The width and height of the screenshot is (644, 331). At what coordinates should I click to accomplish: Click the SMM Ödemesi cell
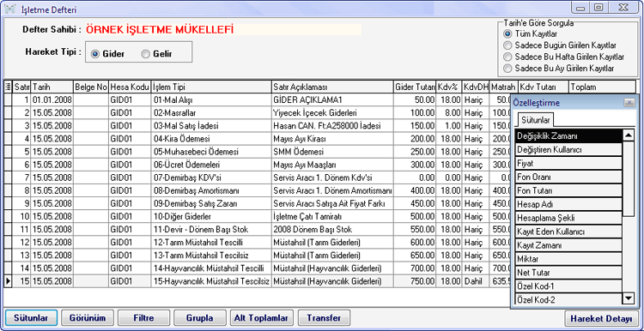tap(332, 151)
